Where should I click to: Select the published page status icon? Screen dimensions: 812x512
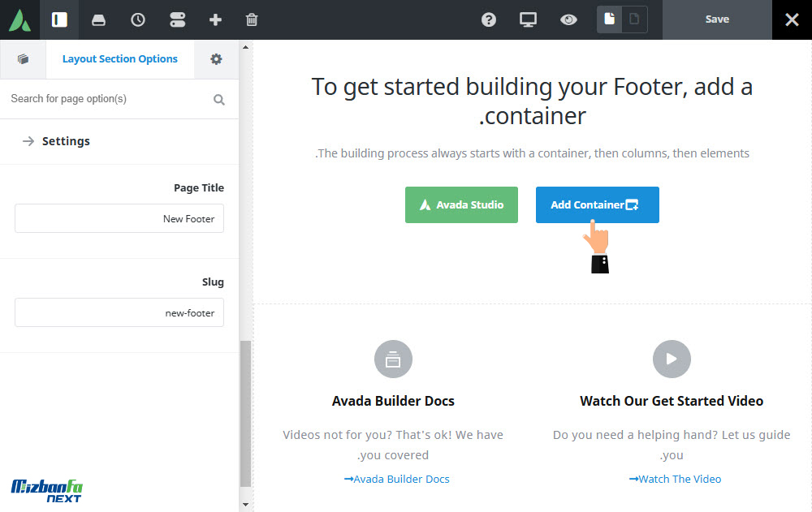click(610, 19)
